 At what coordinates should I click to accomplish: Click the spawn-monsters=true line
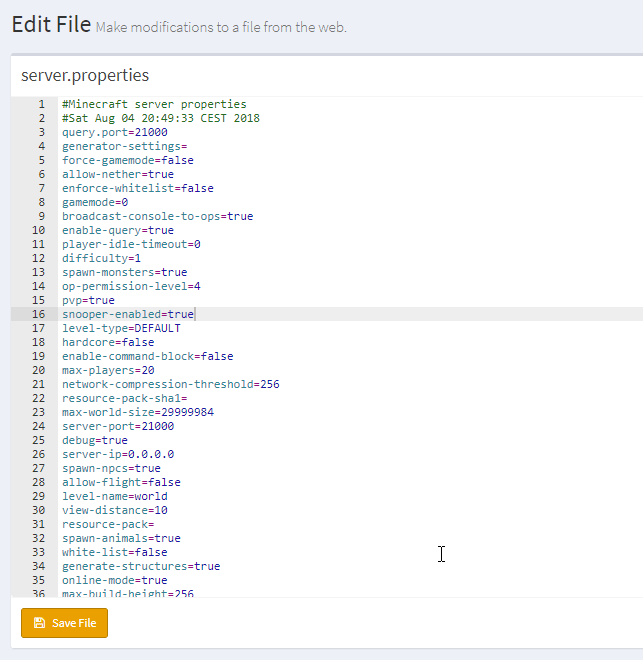point(124,272)
